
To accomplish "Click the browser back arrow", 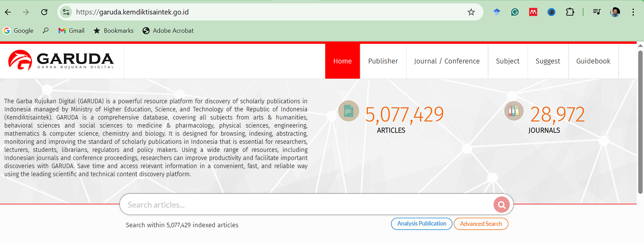I will 8,12.
